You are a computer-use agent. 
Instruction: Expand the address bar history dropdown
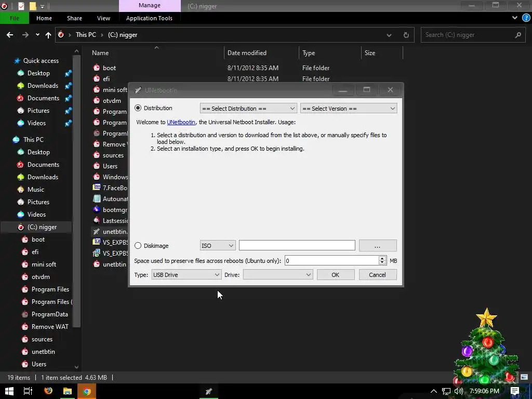coord(389,35)
